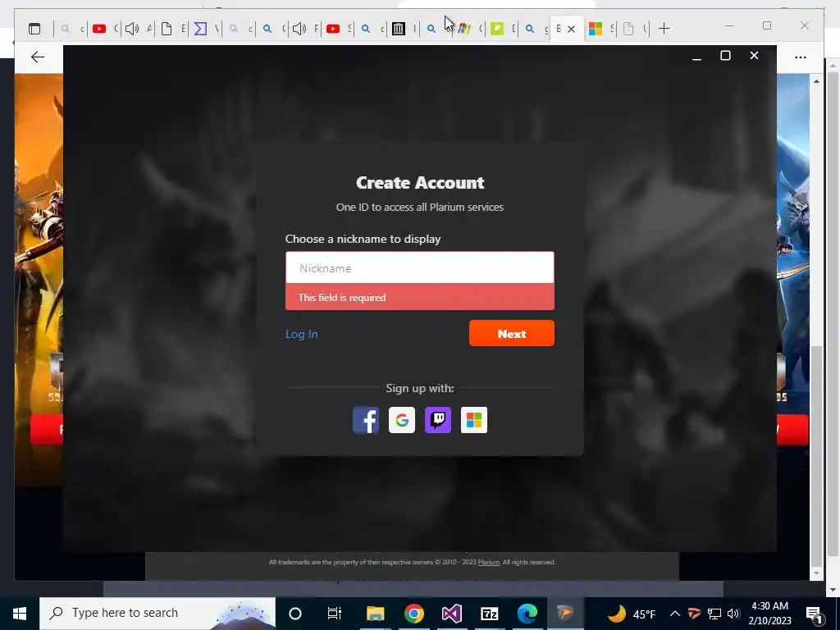The height and width of the screenshot is (630, 840).
Task: Click the orange Next button
Action: tap(512, 333)
